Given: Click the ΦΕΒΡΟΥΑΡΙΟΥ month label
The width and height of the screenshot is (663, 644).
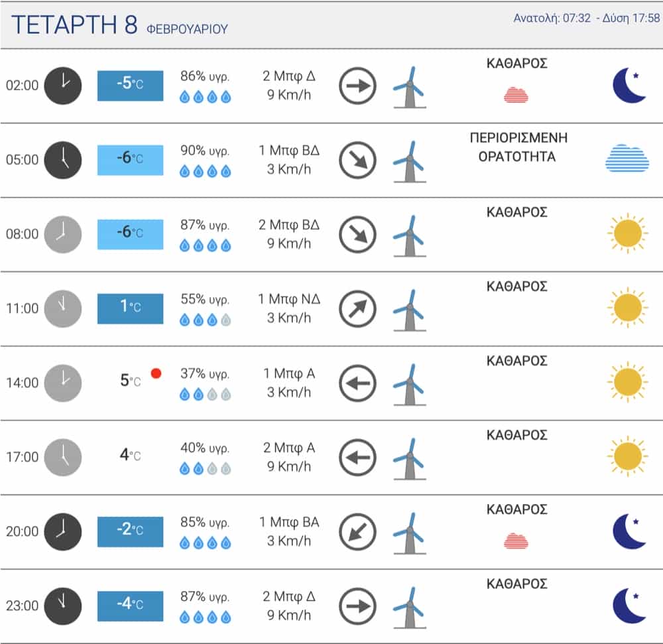Looking at the screenshot, I should coord(186,29).
